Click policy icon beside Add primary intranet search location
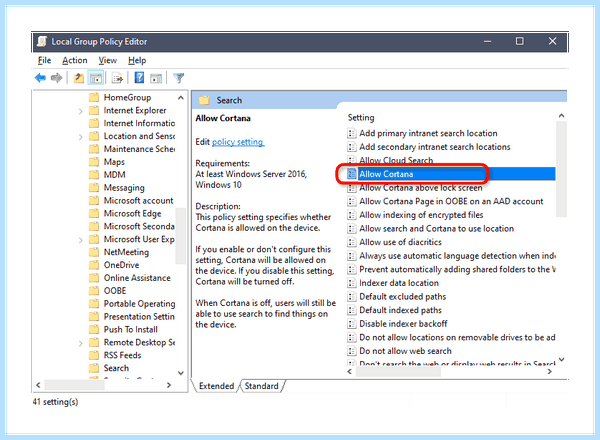 click(351, 133)
